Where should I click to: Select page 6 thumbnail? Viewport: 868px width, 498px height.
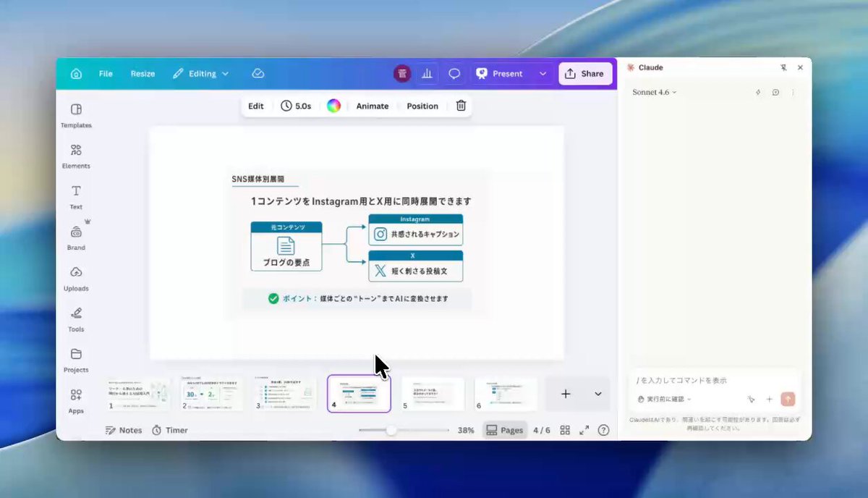pyautogui.click(x=506, y=394)
